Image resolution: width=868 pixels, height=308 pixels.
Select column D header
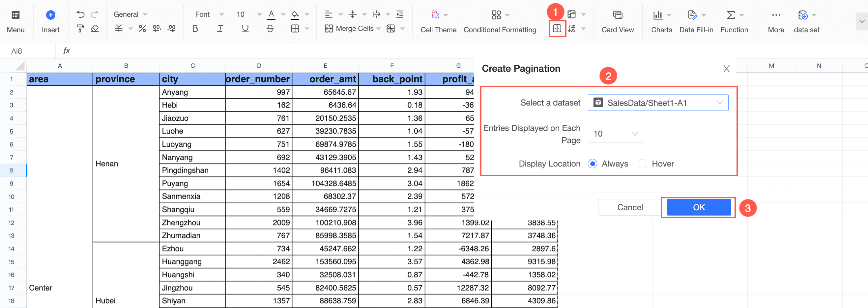[x=259, y=65]
